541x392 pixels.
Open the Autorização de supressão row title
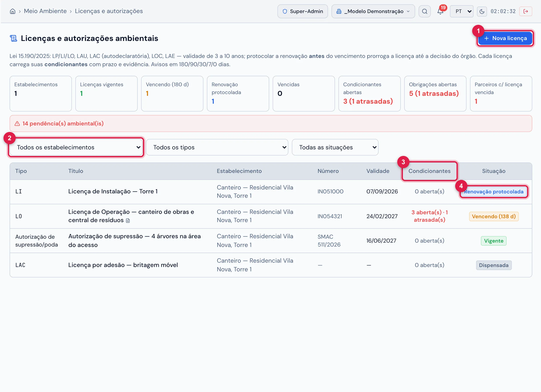[x=135, y=240]
